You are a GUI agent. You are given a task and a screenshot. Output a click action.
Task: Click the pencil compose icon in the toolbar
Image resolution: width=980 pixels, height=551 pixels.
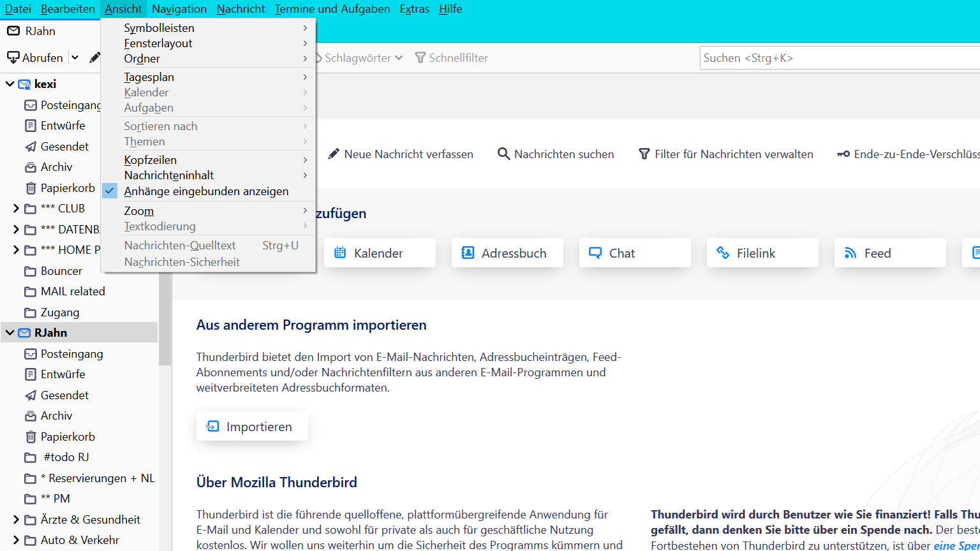pos(94,57)
